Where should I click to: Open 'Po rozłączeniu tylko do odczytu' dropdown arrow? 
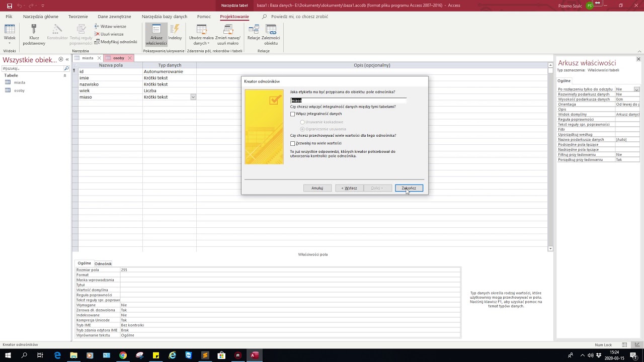(x=636, y=89)
